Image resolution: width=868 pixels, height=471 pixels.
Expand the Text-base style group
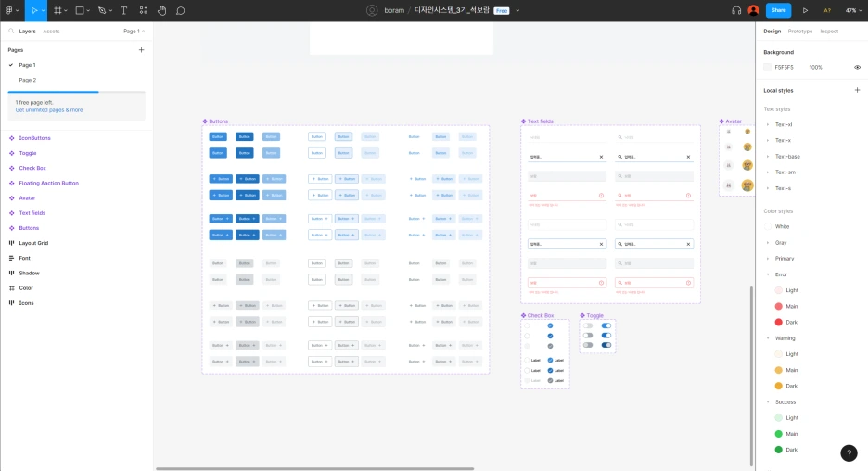768,157
